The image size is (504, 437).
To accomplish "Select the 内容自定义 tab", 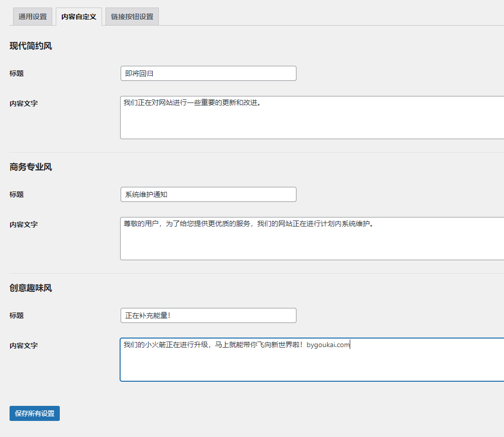I will [x=79, y=17].
